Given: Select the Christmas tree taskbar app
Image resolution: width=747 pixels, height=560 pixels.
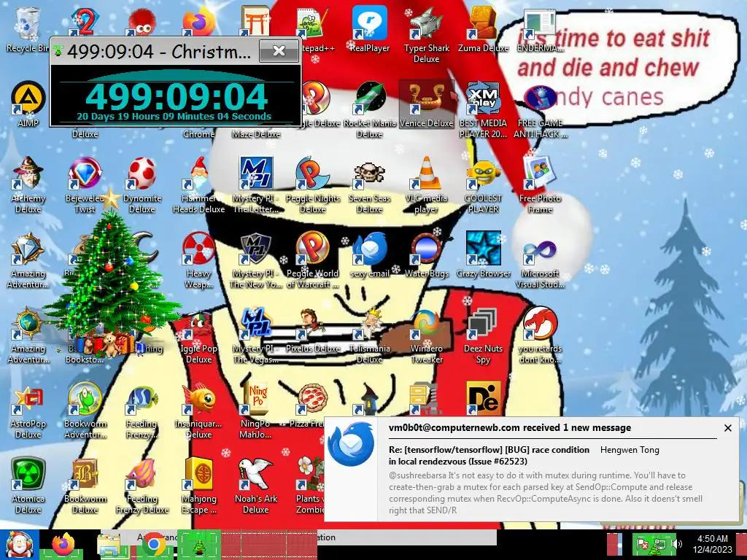Looking at the screenshot, I should pyautogui.click(x=198, y=545).
